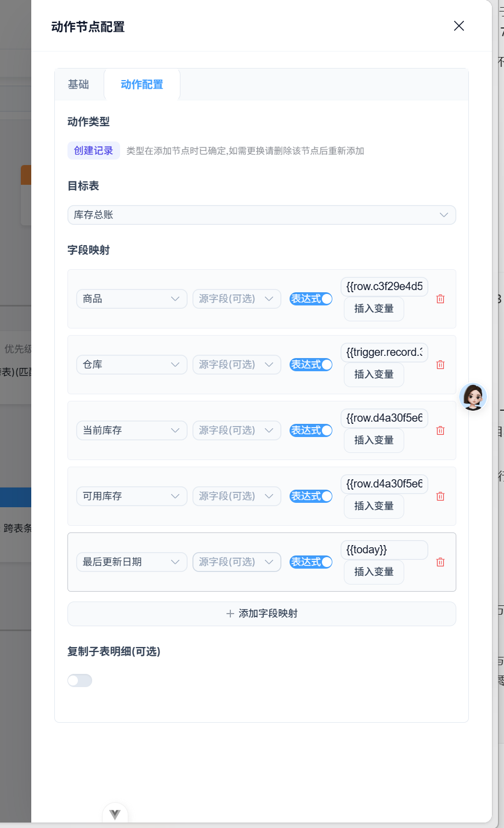Click 可用库存 row expression input field
This screenshot has height=828, width=504.
pyautogui.click(x=384, y=484)
